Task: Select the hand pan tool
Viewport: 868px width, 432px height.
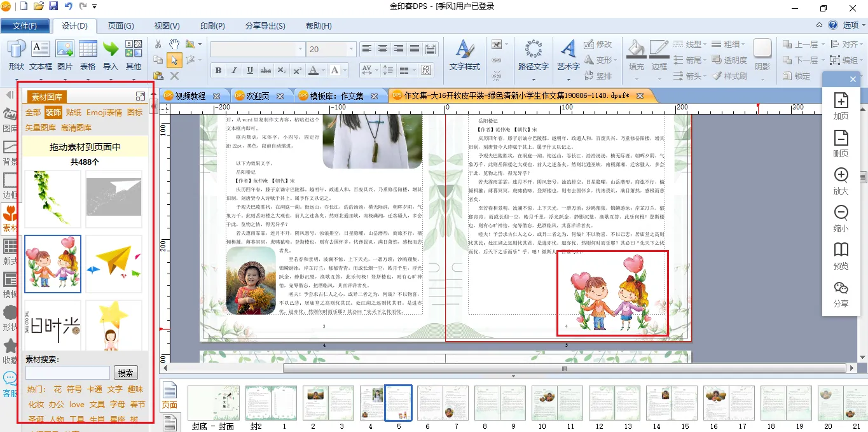Action: click(174, 44)
